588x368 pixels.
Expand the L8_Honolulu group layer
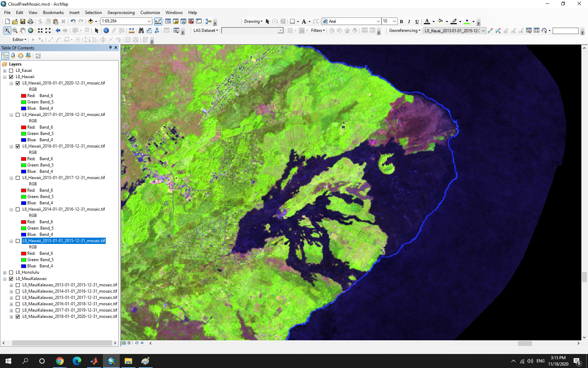coord(5,272)
